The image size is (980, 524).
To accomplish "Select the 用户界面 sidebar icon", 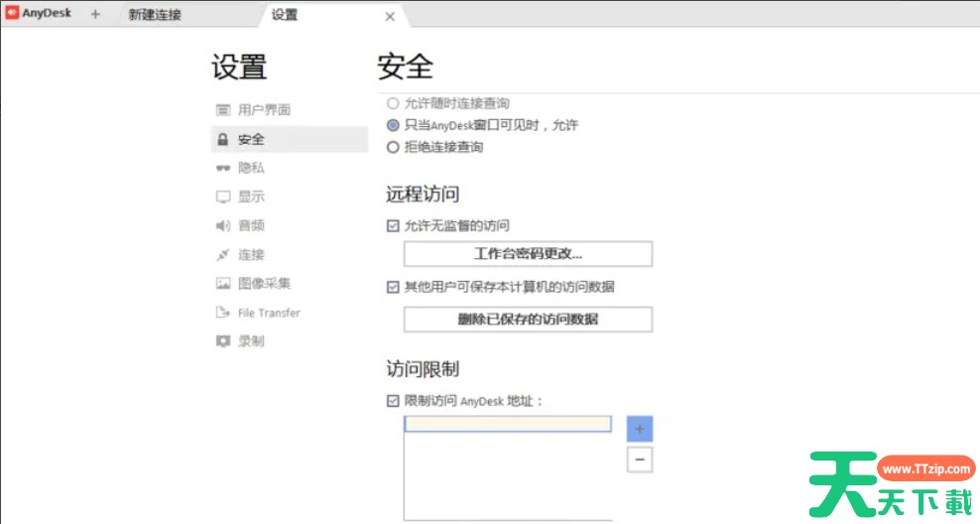I will click(223, 110).
